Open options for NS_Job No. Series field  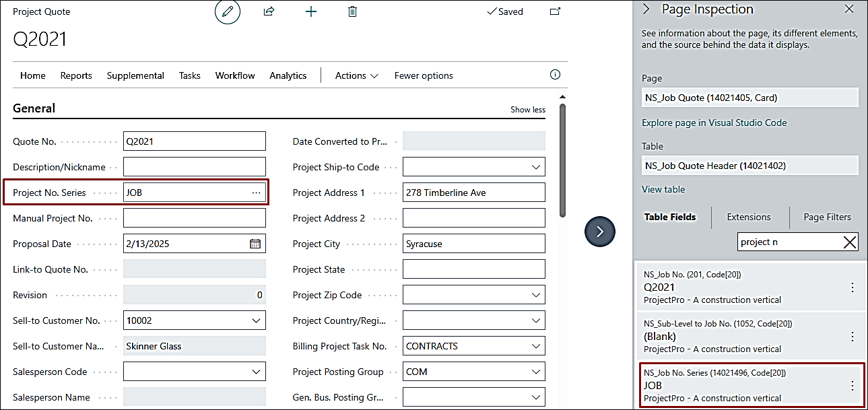point(853,386)
